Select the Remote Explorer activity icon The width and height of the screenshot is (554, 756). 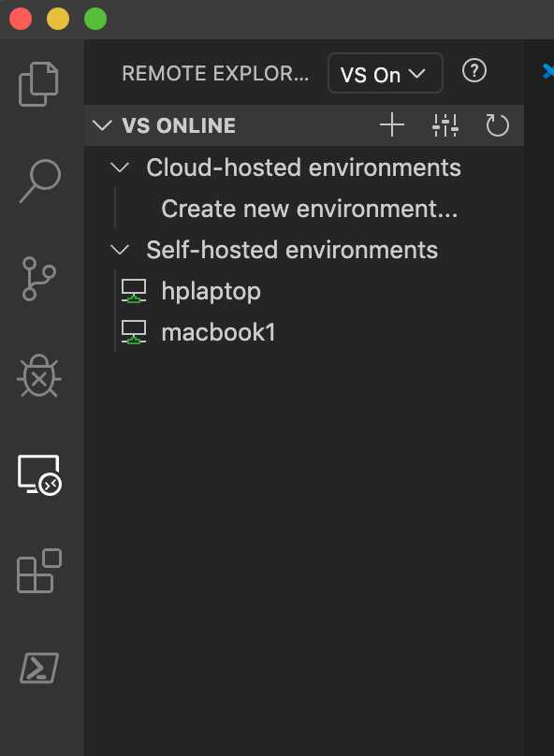(39, 475)
